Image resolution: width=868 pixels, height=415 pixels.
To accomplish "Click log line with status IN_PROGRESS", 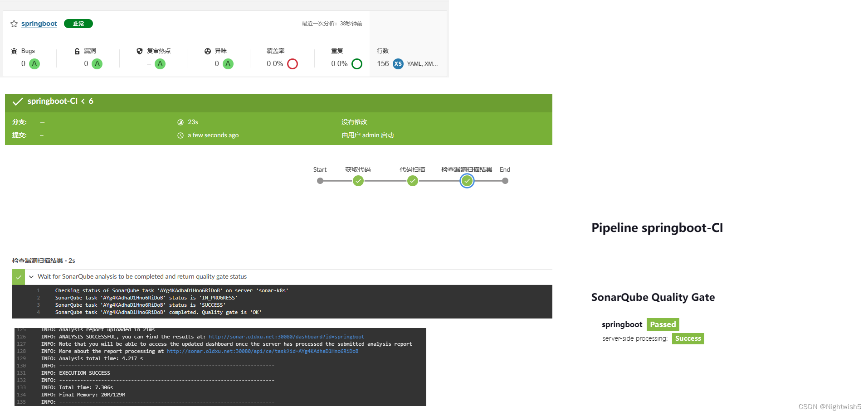I will coord(146,298).
